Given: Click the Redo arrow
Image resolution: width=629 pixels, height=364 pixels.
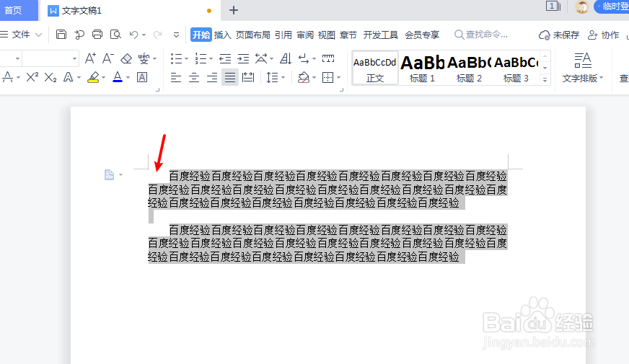Looking at the screenshot, I should pyautogui.click(x=158, y=35).
